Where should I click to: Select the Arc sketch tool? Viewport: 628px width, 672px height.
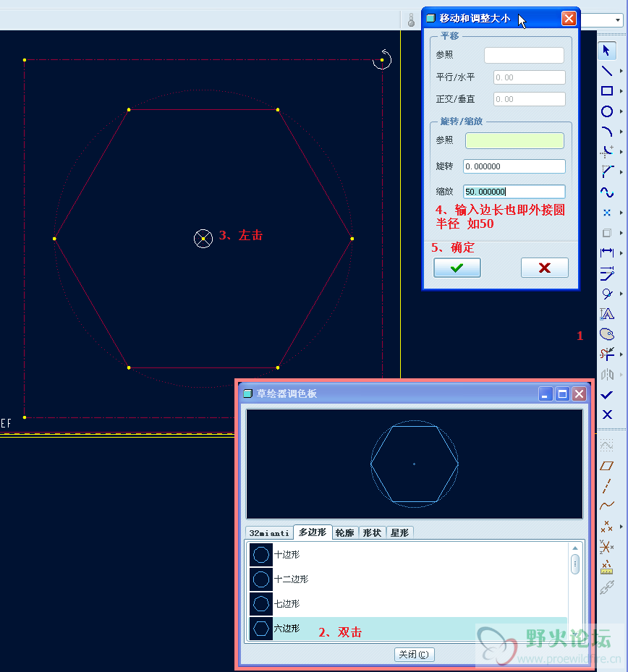606,132
